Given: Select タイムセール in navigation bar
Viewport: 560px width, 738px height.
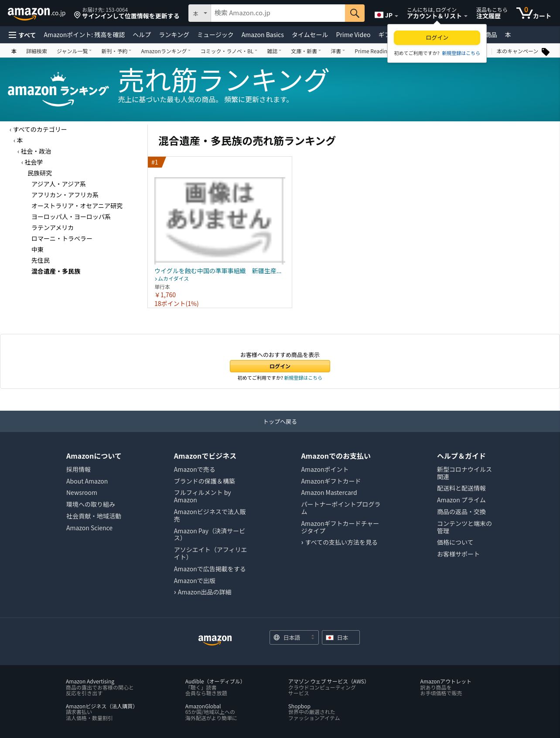Looking at the screenshot, I should [x=310, y=35].
